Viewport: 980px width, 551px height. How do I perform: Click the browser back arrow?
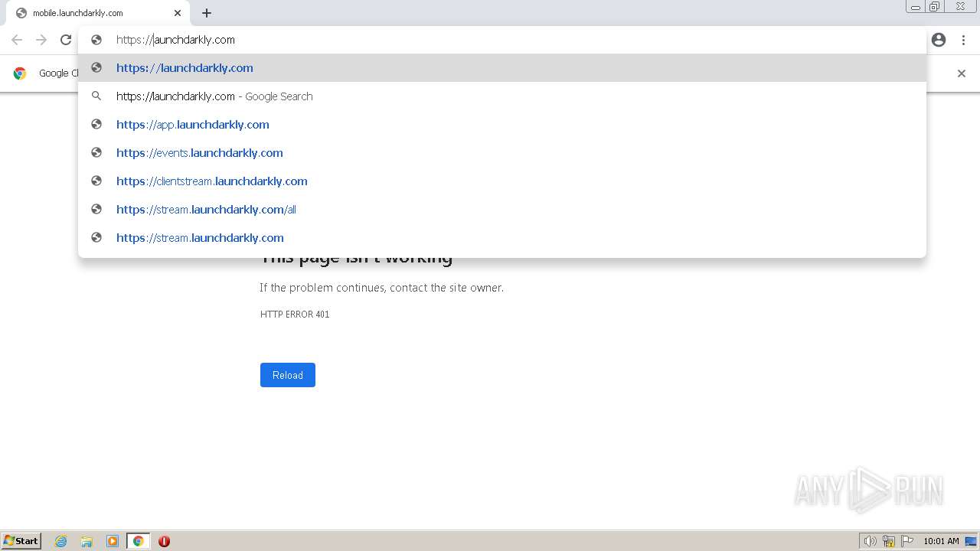point(17,40)
